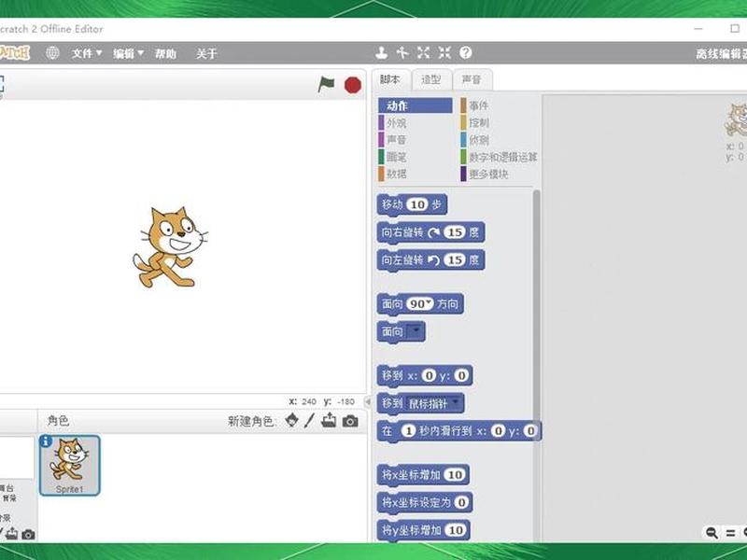Click the y field in 移到 x y block
Screen dimensions: 747x560
pyautogui.click(x=461, y=376)
